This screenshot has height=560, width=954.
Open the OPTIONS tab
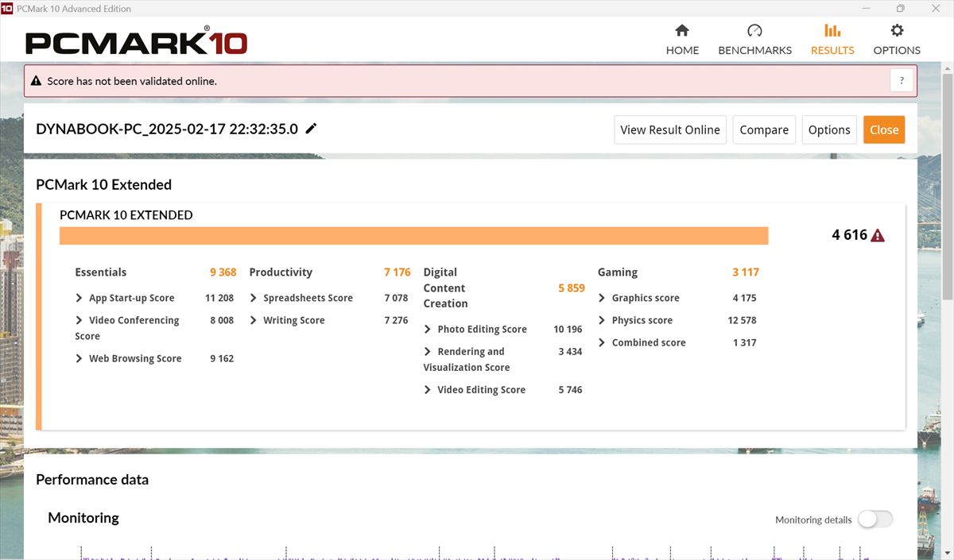[897, 40]
